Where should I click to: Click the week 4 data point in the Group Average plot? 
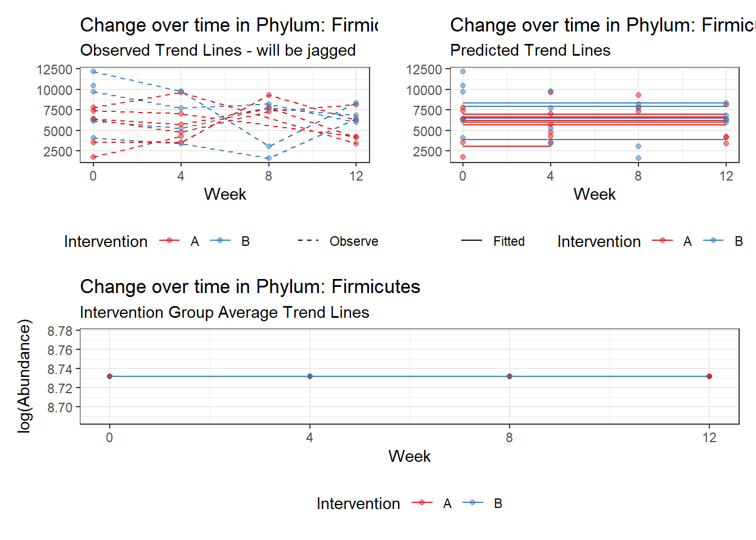(x=310, y=376)
